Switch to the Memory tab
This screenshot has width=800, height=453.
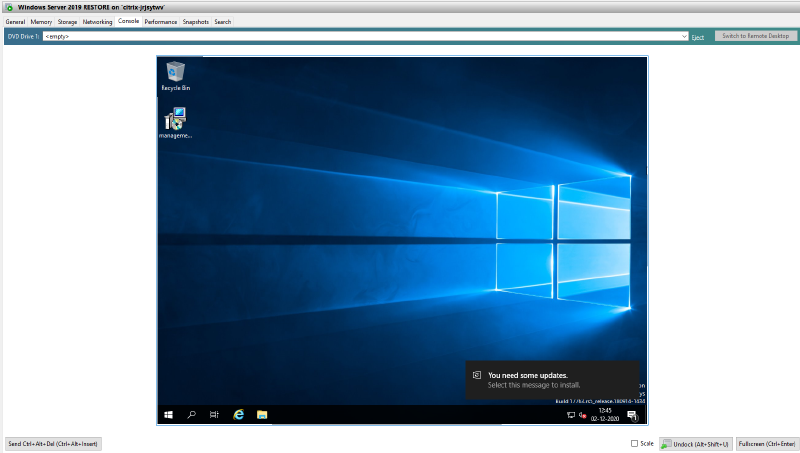point(41,22)
